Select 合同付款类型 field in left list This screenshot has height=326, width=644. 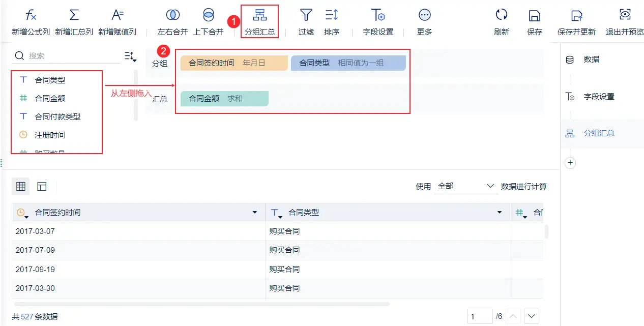[57, 116]
